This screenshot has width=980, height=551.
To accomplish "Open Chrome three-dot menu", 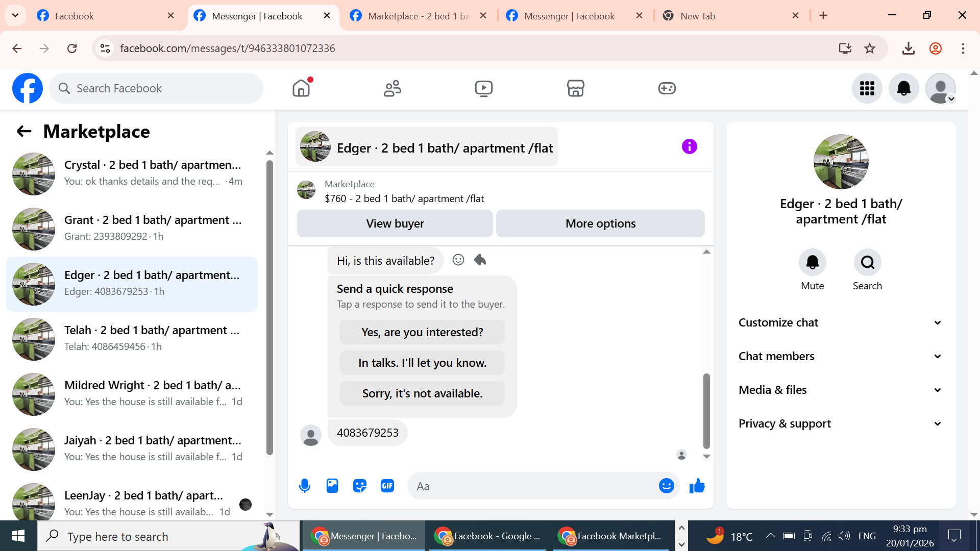I will [963, 48].
